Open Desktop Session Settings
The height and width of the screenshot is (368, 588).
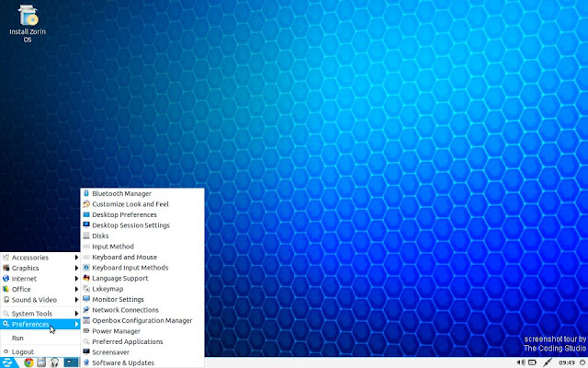click(x=142, y=225)
